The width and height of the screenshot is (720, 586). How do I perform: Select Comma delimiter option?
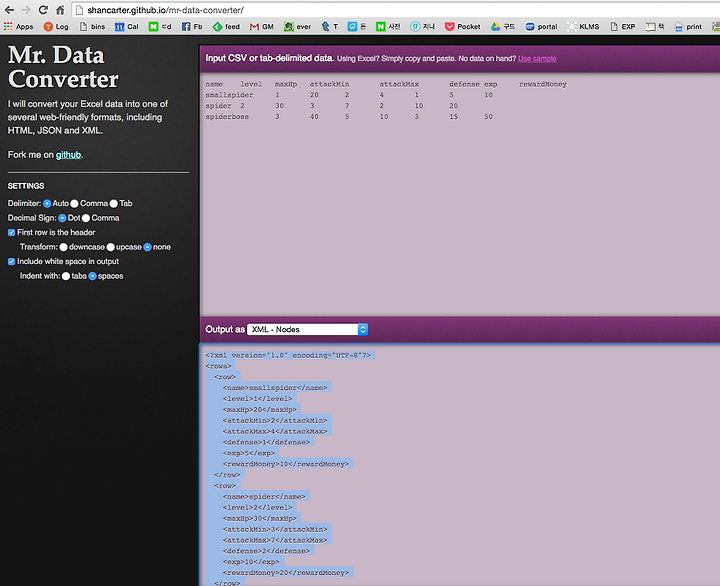(x=74, y=203)
